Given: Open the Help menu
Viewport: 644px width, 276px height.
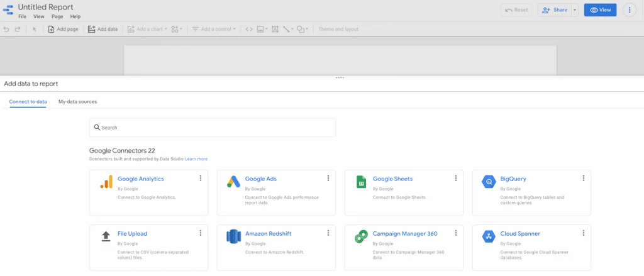Looking at the screenshot, I should click(75, 17).
